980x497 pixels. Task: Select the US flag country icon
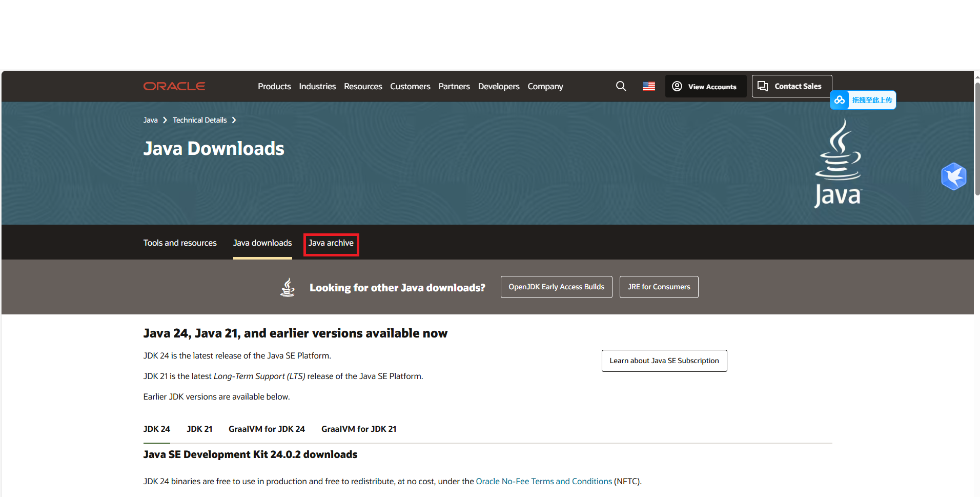pyautogui.click(x=649, y=86)
